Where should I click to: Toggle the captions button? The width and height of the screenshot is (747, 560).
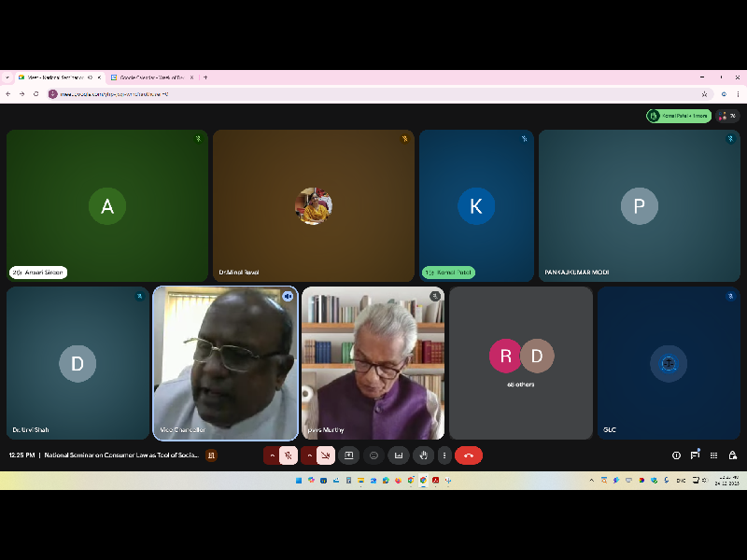(399, 455)
